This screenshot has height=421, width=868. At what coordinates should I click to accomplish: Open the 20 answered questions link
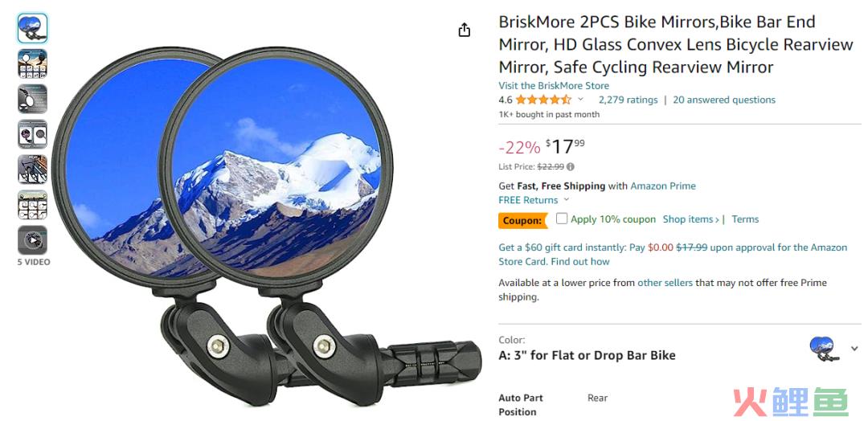pos(724,100)
